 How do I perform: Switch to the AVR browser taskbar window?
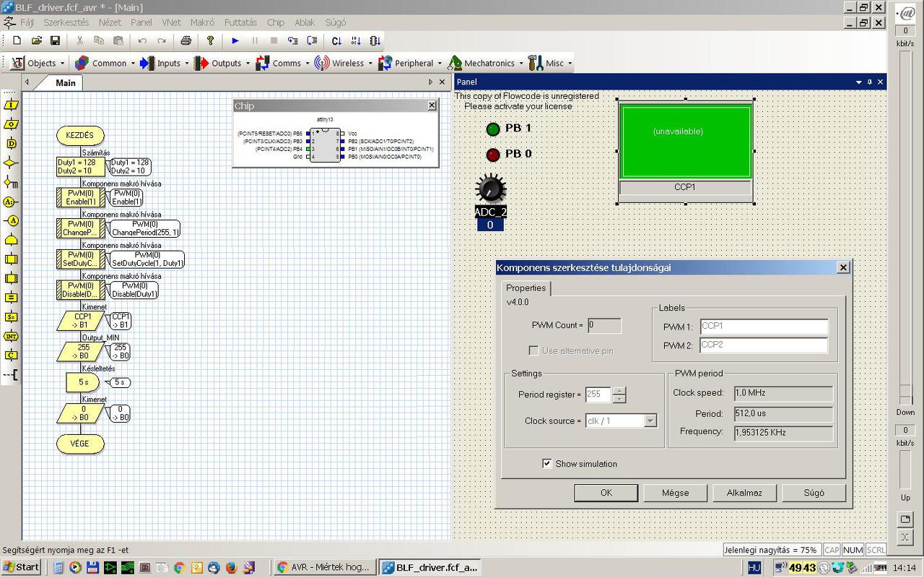(325, 567)
